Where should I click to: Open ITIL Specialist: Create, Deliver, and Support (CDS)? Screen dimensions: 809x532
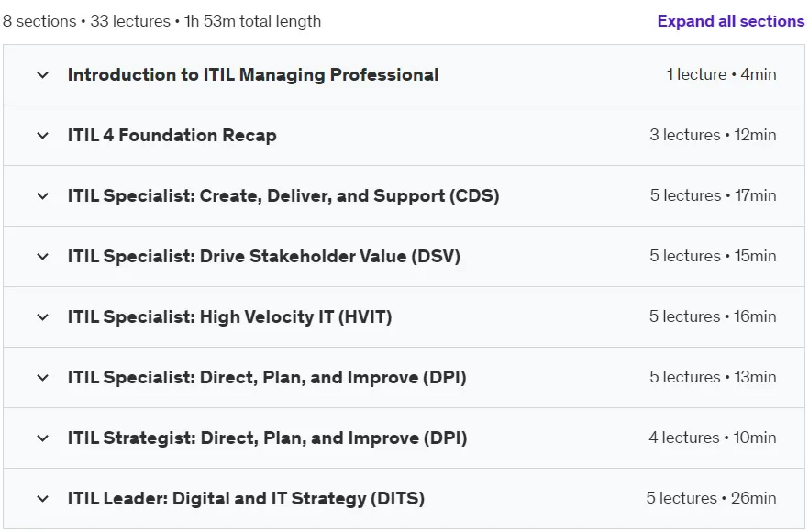pos(283,196)
